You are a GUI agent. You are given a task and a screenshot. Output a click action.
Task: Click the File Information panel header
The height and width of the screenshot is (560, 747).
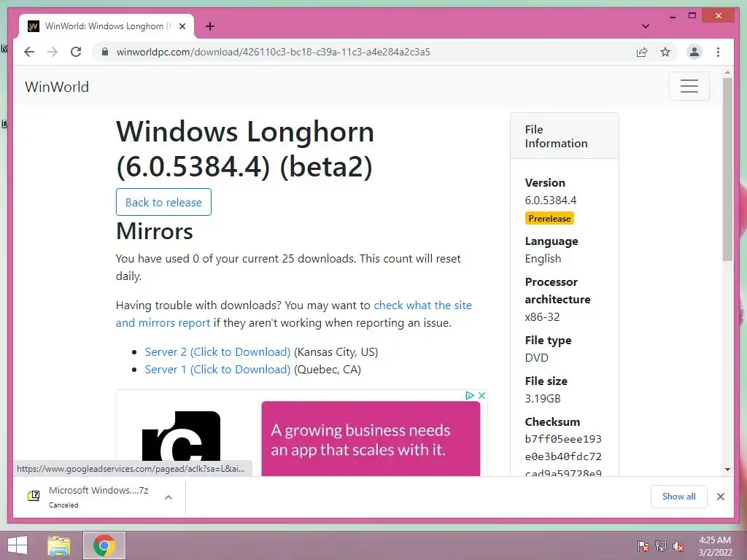coord(565,136)
